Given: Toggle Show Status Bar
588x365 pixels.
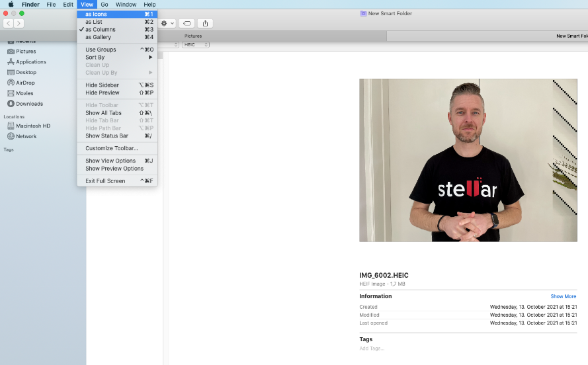Looking at the screenshot, I should pos(117,136).
